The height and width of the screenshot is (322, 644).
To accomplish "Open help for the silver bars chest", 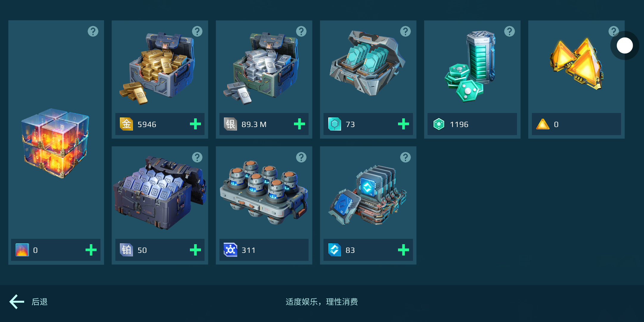I will coord(301,31).
